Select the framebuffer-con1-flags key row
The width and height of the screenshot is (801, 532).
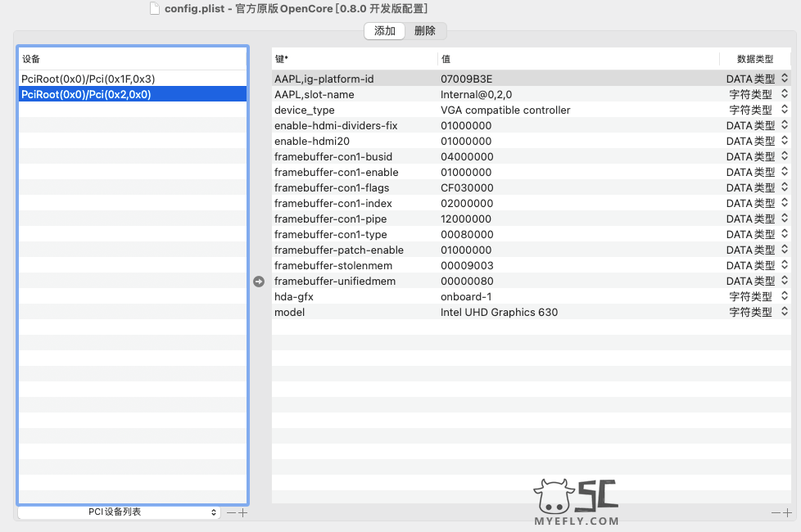click(332, 187)
